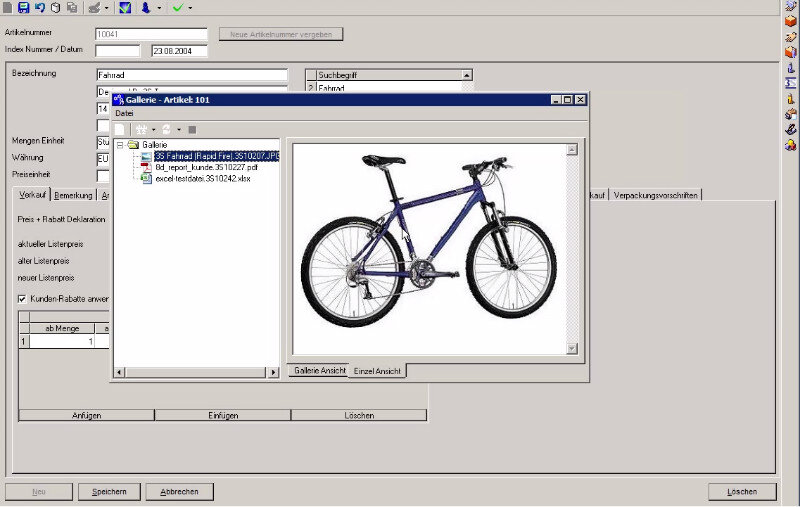Screen dimensions: 800x507
Task: Click the blue floppy disk save icon
Action: (x=23, y=7)
